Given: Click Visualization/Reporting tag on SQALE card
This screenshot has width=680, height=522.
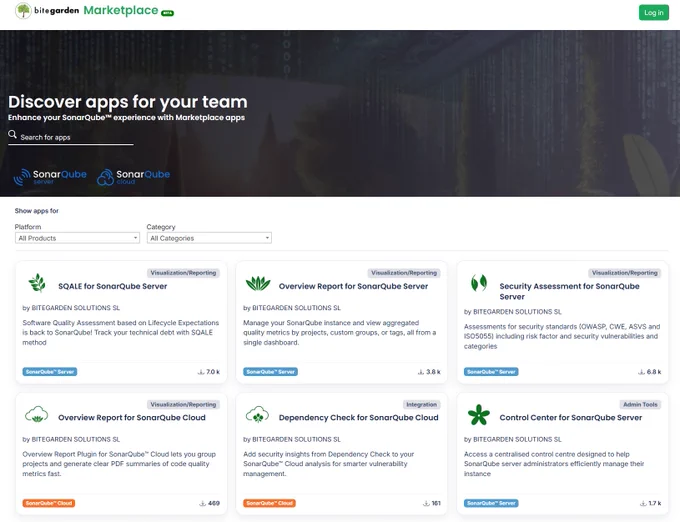Looking at the screenshot, I should (x=183, y=273).
